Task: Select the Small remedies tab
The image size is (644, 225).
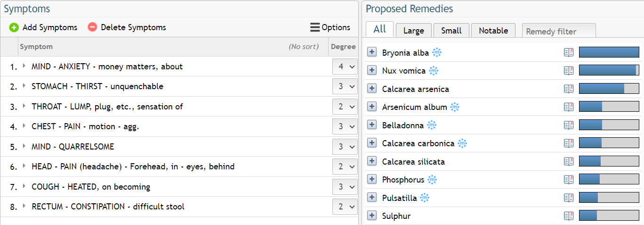Action: click(451, 30)
